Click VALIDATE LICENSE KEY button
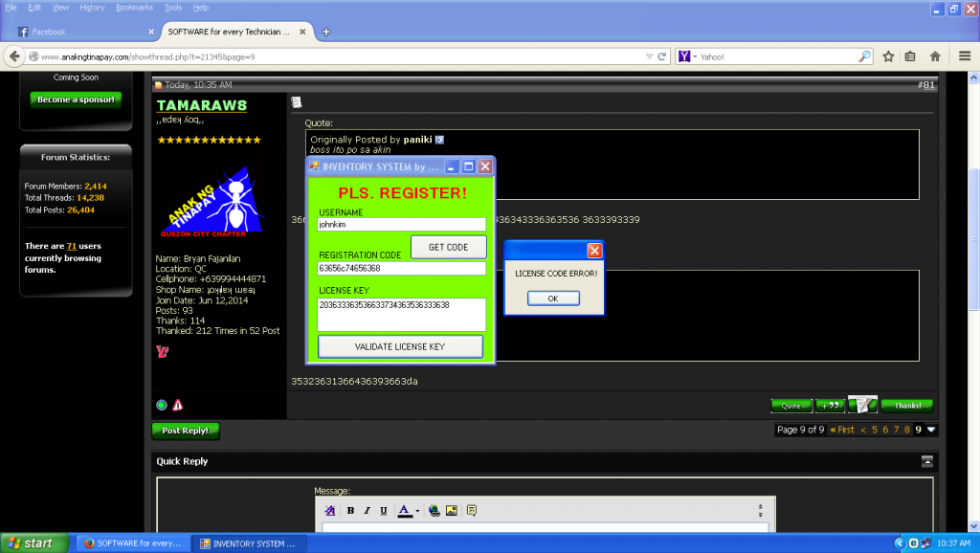Image resolution: width=980 pixels, height=553 pixels. coord(400,346)
